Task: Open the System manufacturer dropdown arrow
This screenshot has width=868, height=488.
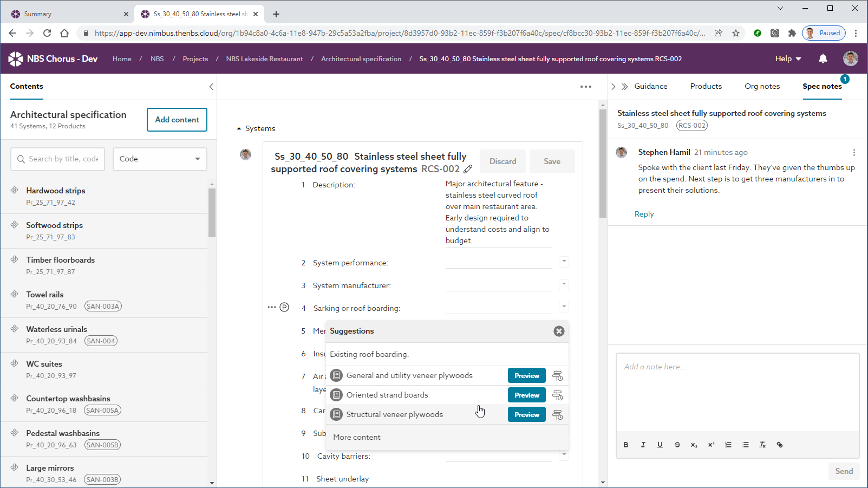Action: click(x=564, y=284)
